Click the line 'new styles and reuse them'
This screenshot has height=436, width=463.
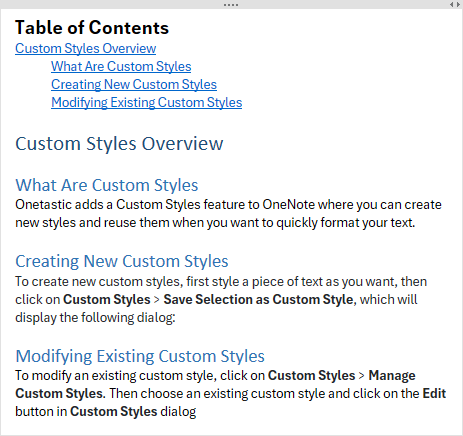pos(215,223)
